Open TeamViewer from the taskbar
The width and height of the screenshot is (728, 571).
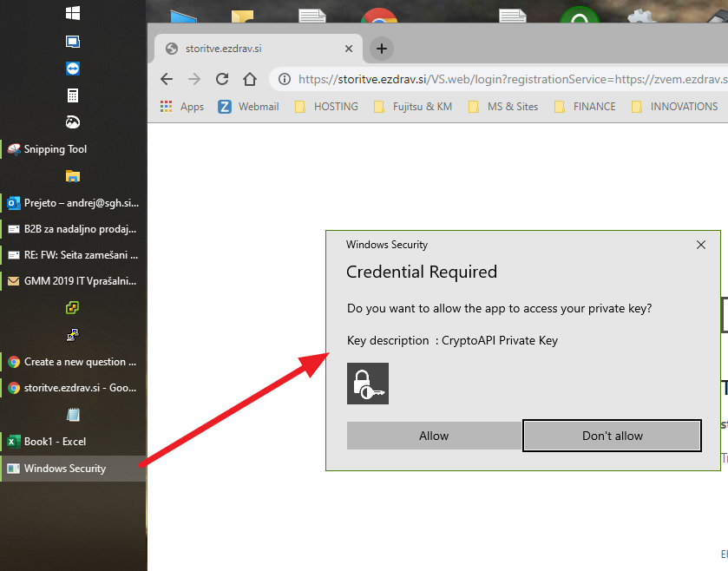(73, 68)
